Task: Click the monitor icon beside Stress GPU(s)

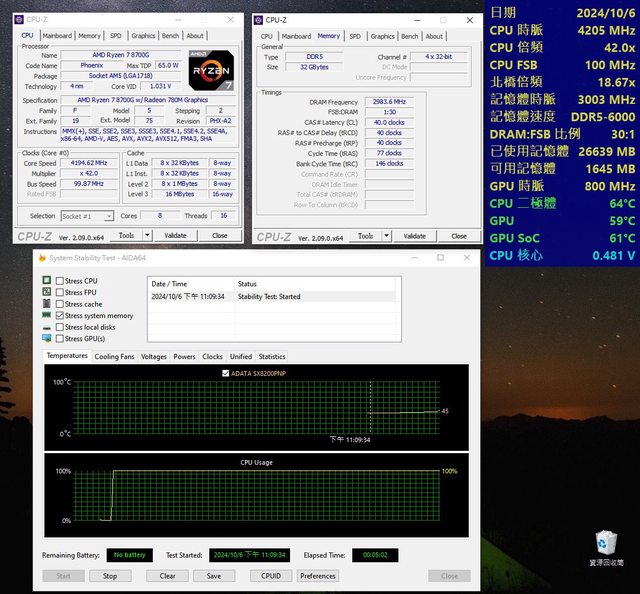Action: (x=46, y=338)
